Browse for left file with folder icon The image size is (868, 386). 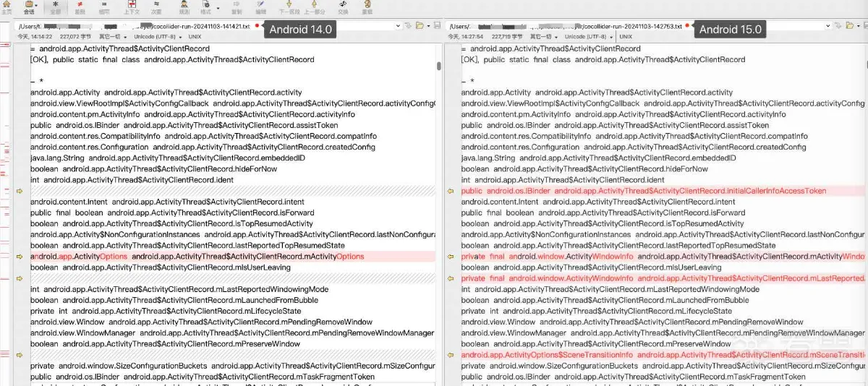click(420, 26)
